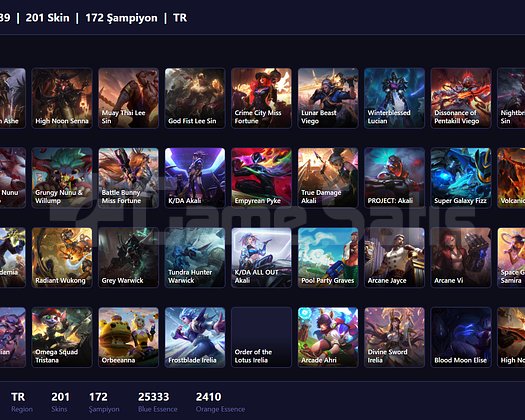Open the Battle Bunny Miss Fortune skin

[128, 178]
